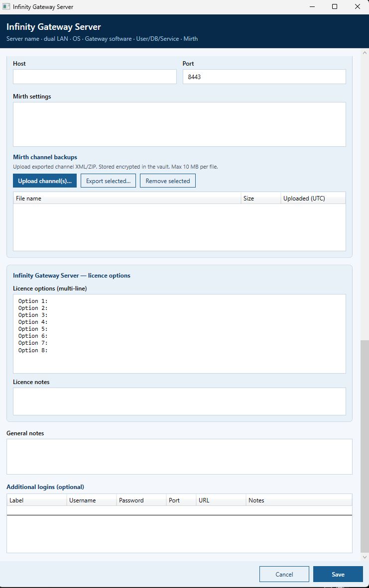Click the 'Option 8:' line text
The height and width of the screenshot is (588, 369).
(33, 350)
